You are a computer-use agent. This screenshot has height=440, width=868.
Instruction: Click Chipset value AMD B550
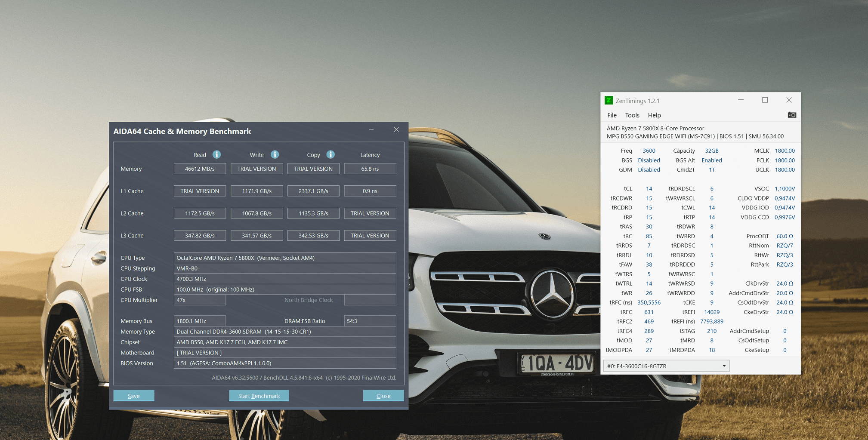tap(285, 342)
